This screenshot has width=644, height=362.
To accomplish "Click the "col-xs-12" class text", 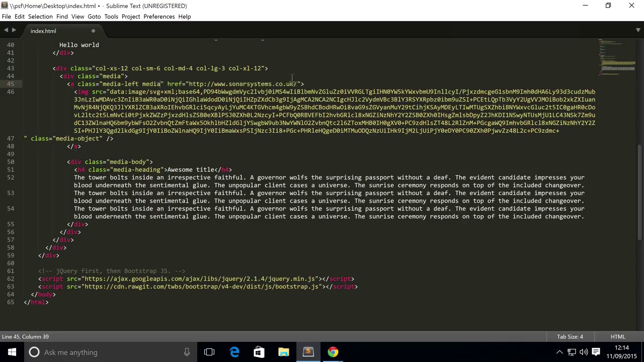I will click(112, 68).
